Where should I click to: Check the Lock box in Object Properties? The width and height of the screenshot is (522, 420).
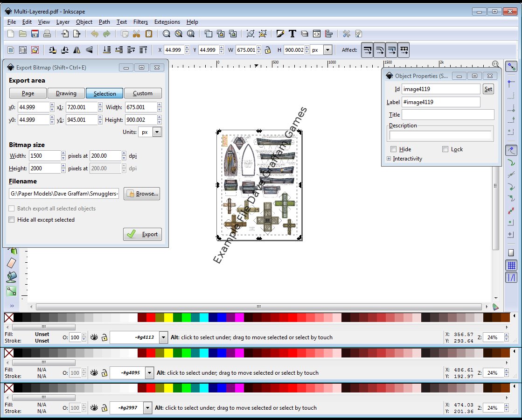pyautogui.click(x=445, y=149)
